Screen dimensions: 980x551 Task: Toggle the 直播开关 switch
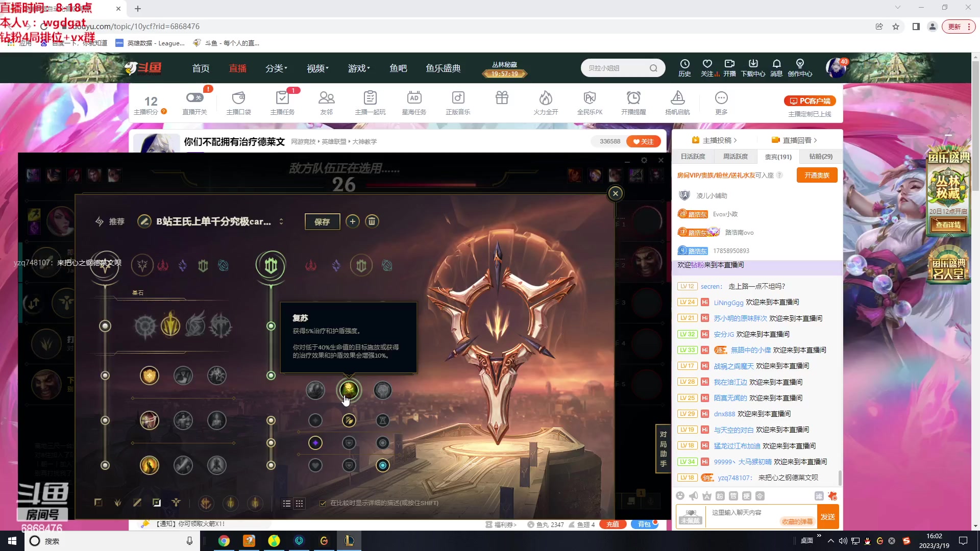click(x=194, y=97)
